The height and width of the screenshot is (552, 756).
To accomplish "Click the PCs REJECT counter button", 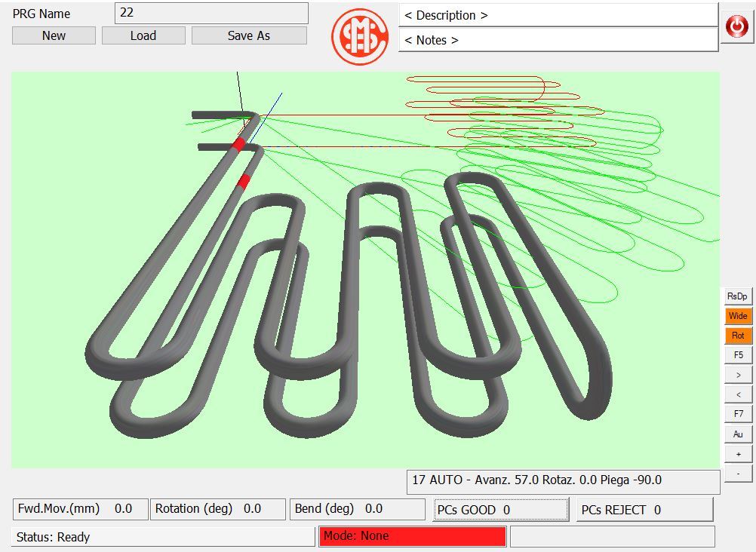I will click(x=644, y=510).
